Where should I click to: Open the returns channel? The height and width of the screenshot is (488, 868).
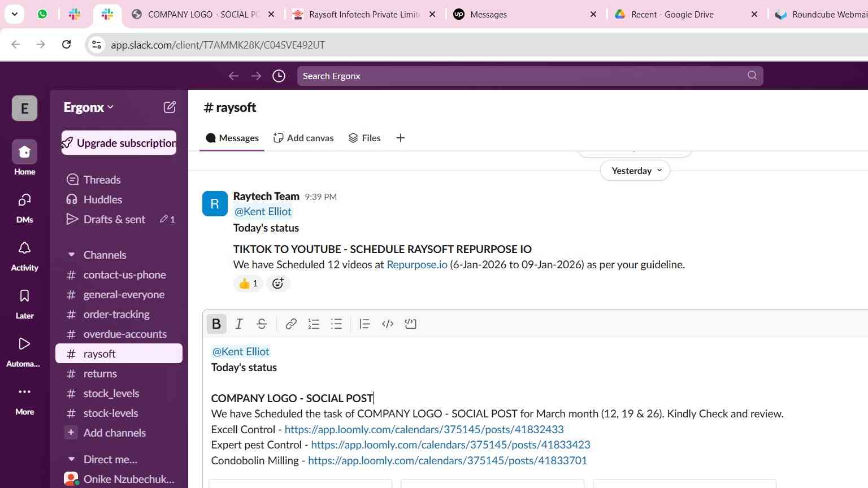[x=119, y=373]
